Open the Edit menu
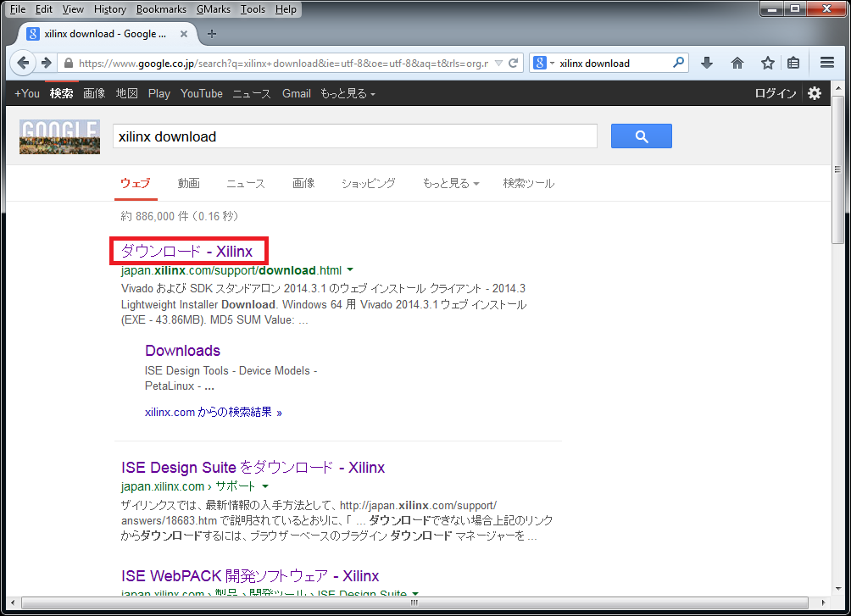The image size is (851, 616). point(44,9)
